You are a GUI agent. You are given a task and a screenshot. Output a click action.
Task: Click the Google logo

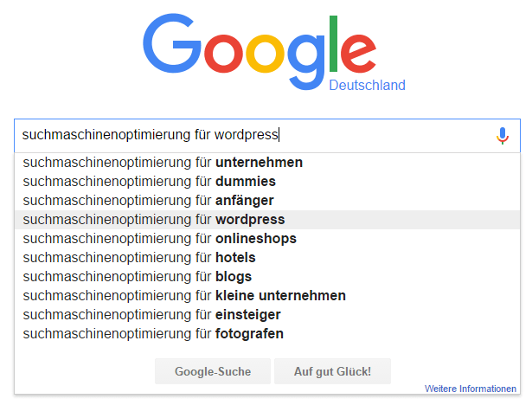tap(260, 52)
